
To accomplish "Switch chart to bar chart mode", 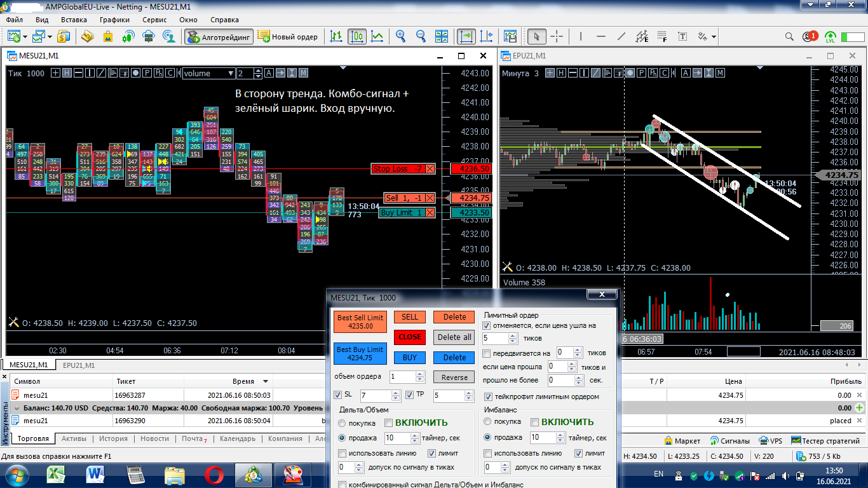I will point(336,37).
